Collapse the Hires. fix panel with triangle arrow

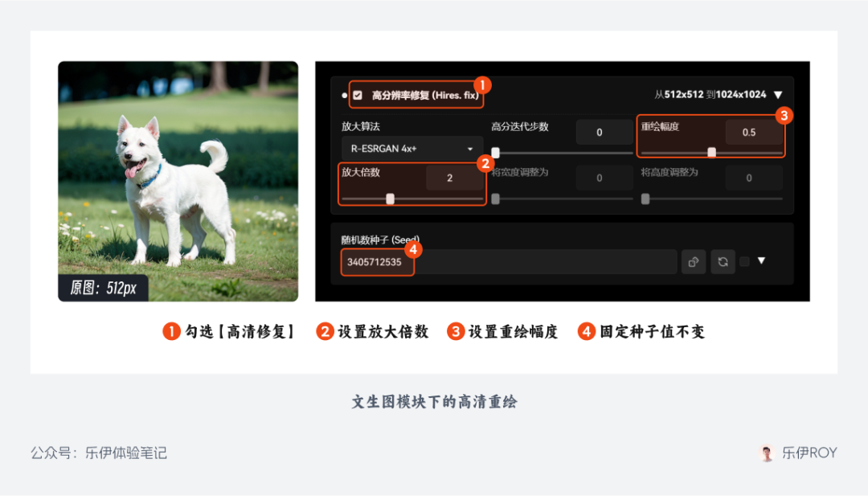(x=777, y=95)
